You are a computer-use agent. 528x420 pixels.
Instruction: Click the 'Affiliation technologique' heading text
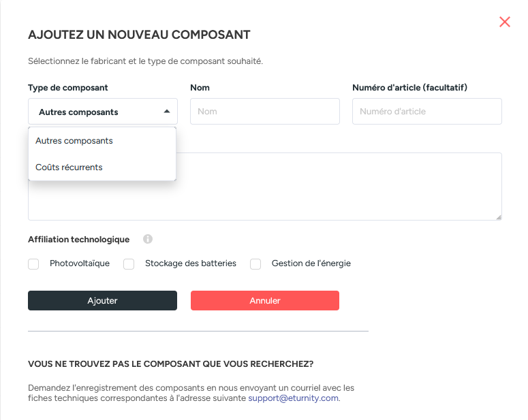pos(78,240)
